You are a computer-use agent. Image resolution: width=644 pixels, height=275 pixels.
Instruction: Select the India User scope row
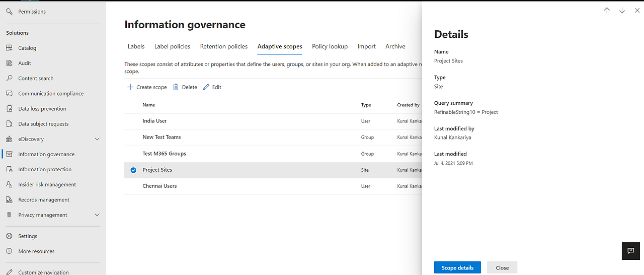pos(273,121)
